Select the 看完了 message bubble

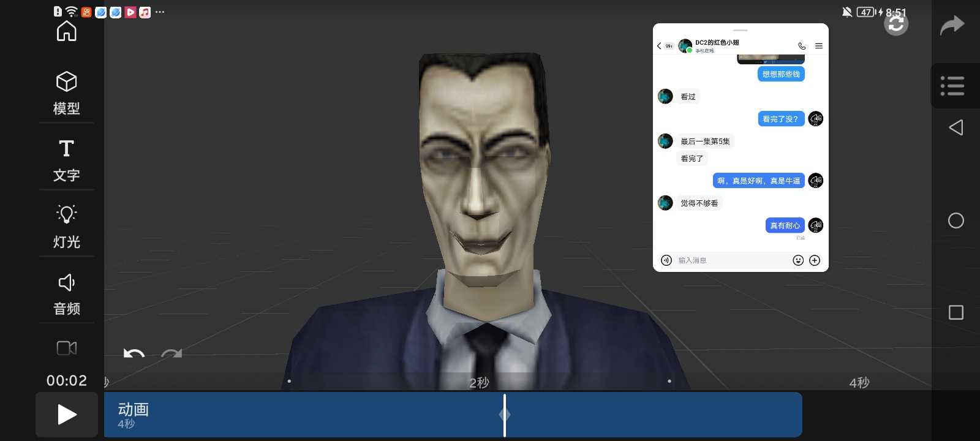(x=692, y=159)
